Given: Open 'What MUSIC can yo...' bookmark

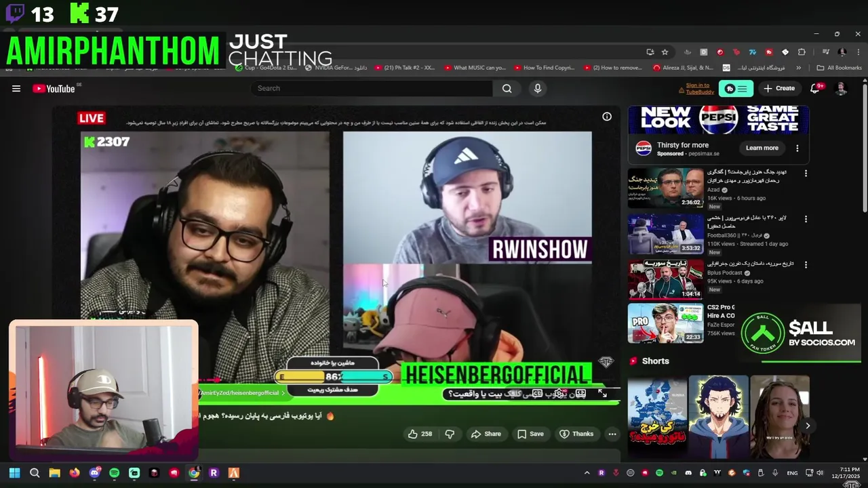Looking at the screenshot, I should [475, 68].
